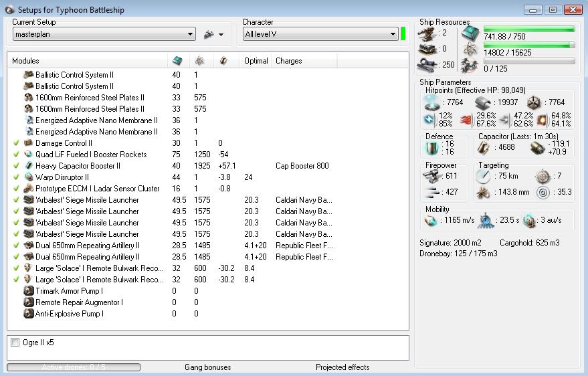
Task: Open the Current Setup dropdown showing masterplan
Action: [x=104, y=34]
